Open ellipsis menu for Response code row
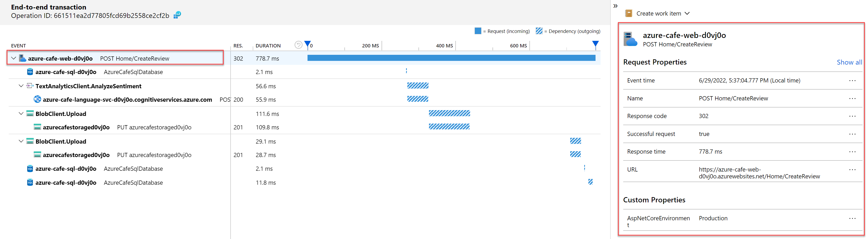 (x=852, y=116)
